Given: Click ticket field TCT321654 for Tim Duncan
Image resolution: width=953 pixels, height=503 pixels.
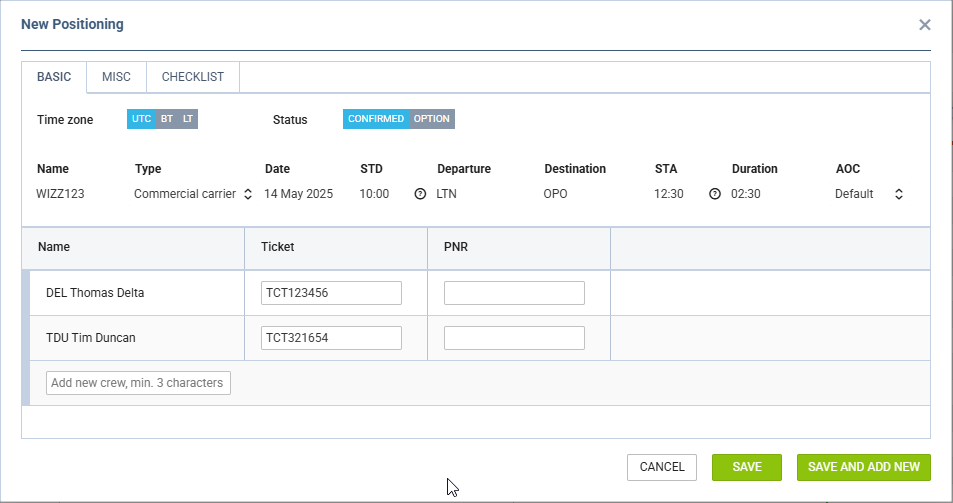Looking at the screenshot, I should pos(331,338).
